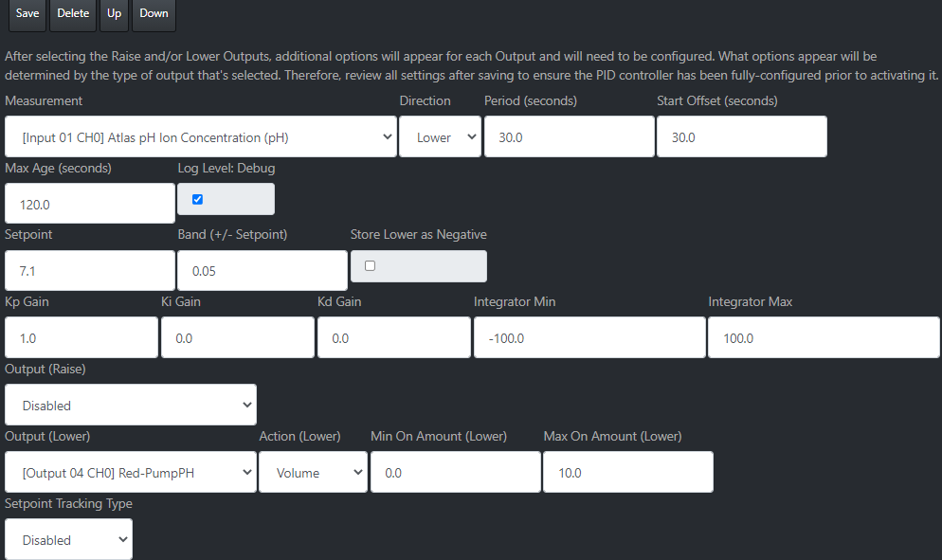Open the Measurement dropdown

199,135
